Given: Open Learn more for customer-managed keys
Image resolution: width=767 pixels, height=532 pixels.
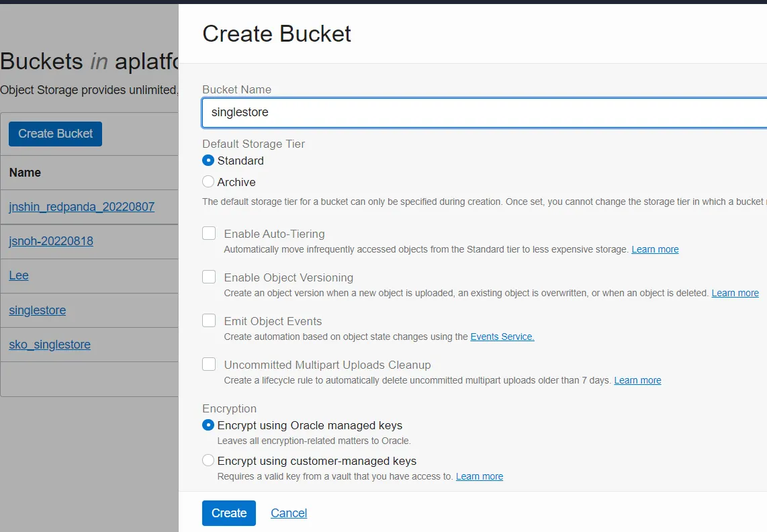Looking at the screenshot, I should [x=480, y=476].
